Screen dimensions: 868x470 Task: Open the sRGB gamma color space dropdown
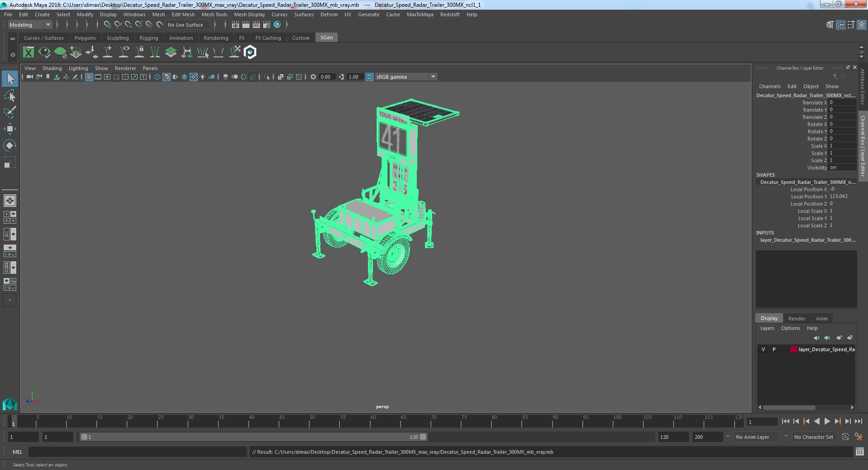[406, 77]
